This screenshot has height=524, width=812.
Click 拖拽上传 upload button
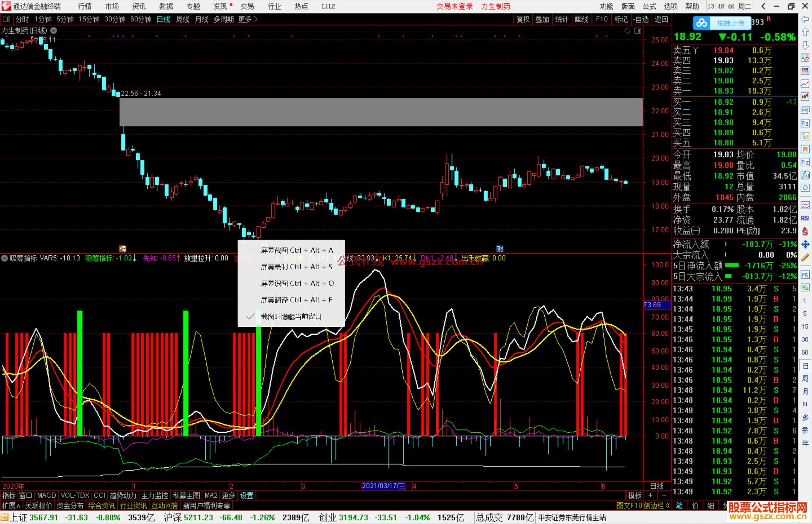(x=730, y=23)
